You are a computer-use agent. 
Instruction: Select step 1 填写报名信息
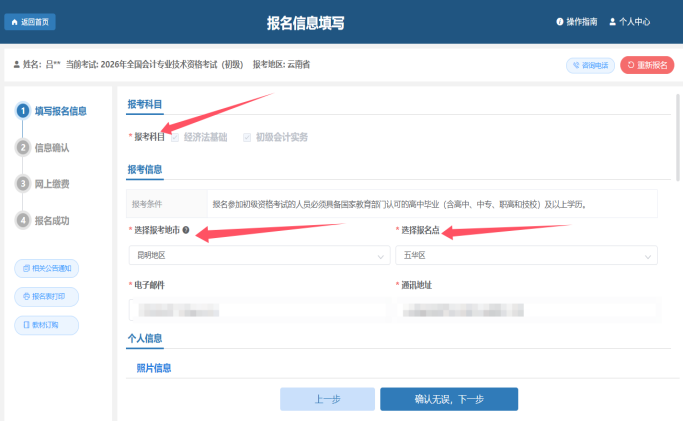point(58,111)
